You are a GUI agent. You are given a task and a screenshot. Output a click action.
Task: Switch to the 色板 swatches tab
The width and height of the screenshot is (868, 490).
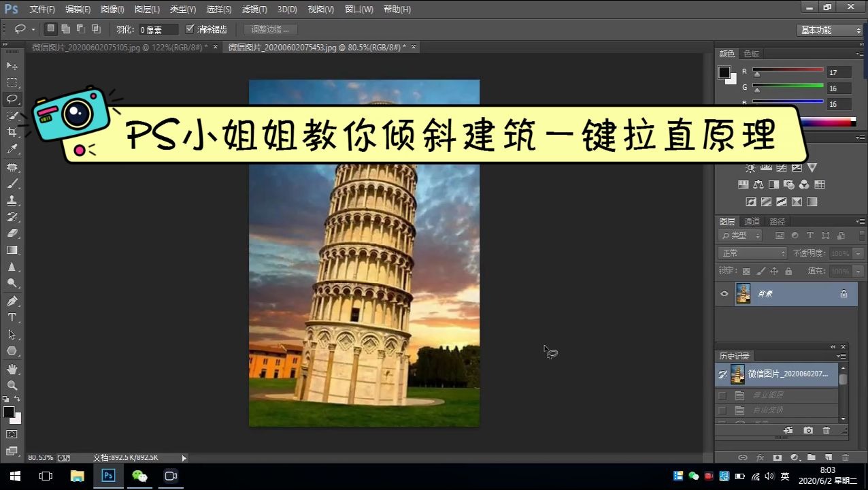click(751, 54)
